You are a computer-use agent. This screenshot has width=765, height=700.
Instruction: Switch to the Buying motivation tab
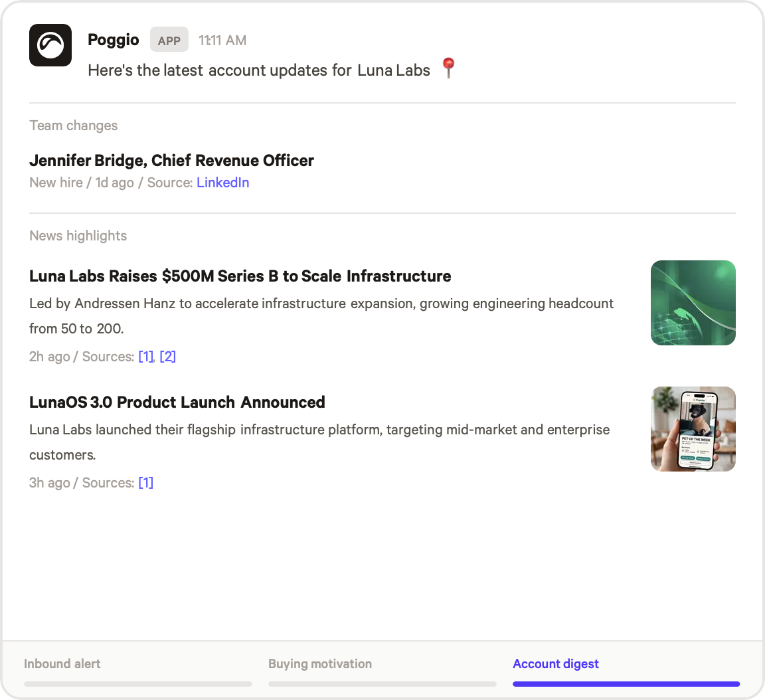pyautogui.click(x=320, y=663)
